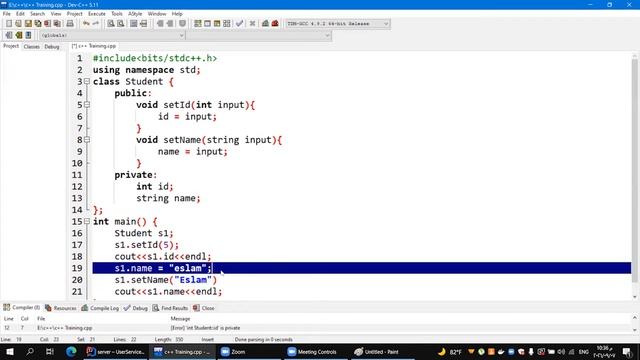640x360 pixels.
Task: Click the red Delete Profiling Information icon
Action: point(275,24)
